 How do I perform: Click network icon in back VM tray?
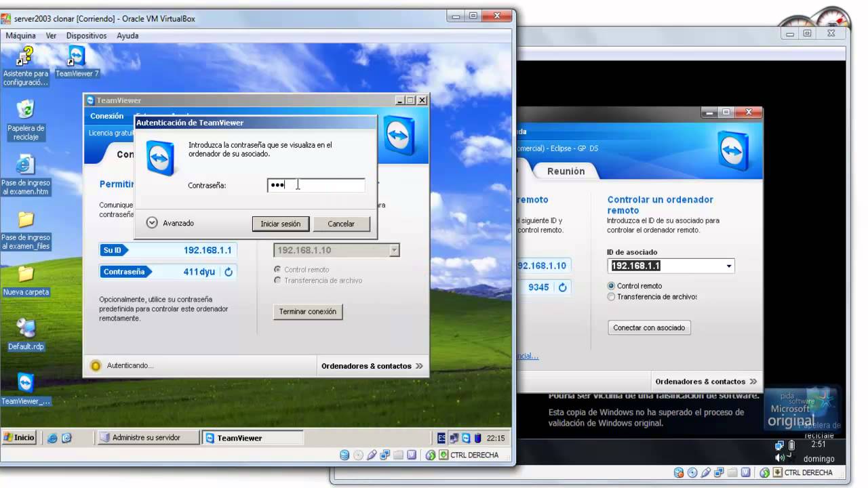coord(779,445)
